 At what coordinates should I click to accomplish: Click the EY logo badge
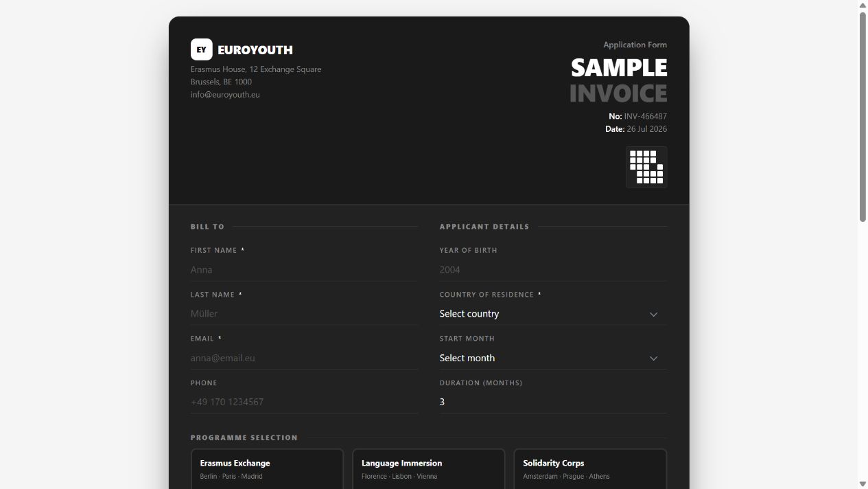(201, 49)
